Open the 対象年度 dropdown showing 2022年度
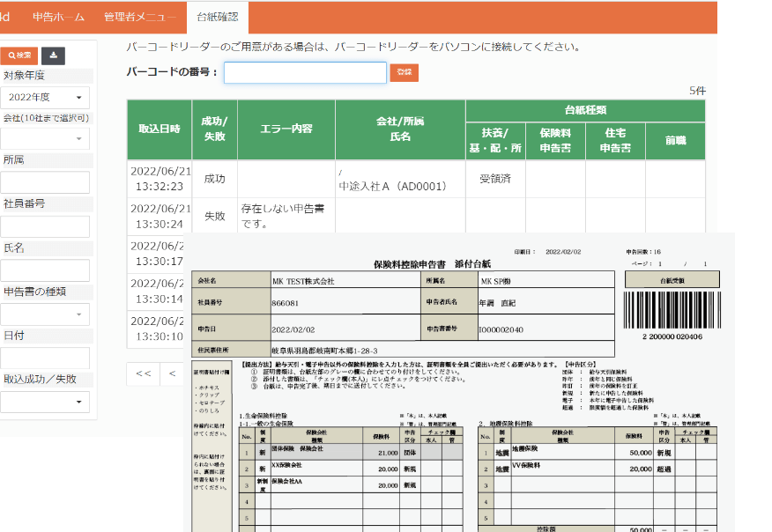The image size is (772, 532). point(45,98)
